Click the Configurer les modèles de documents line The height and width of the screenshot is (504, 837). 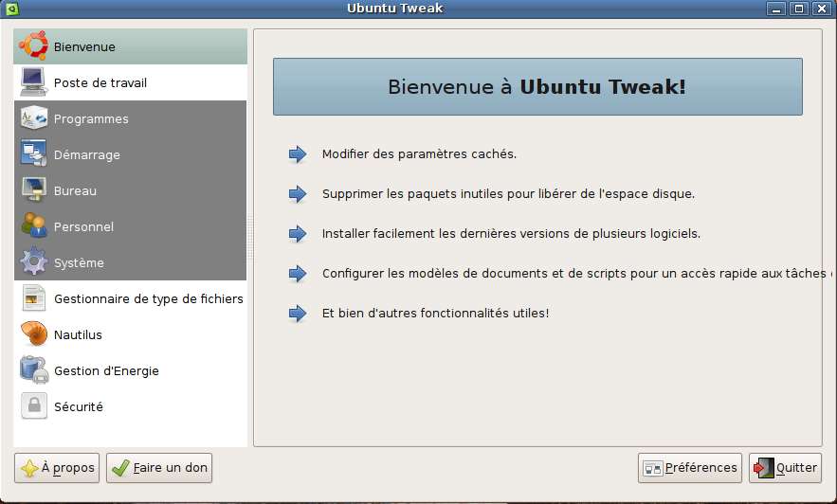tap(576, 273)
